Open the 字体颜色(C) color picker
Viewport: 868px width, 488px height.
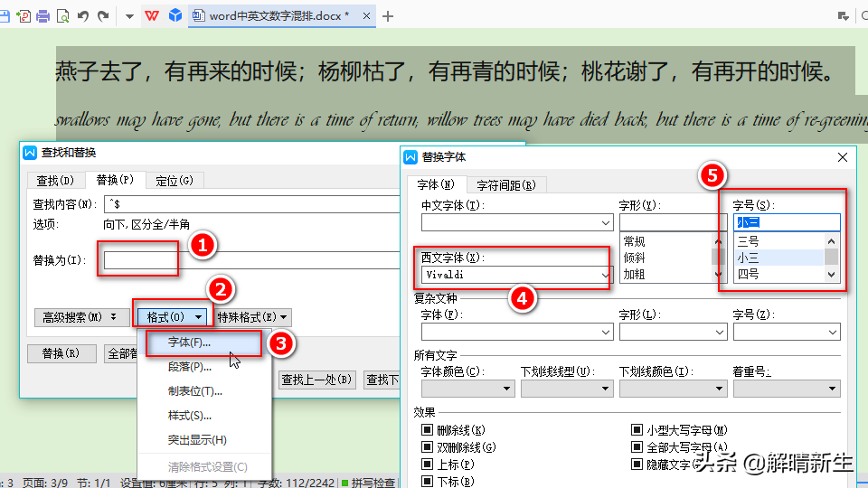[x=467, y=389]
